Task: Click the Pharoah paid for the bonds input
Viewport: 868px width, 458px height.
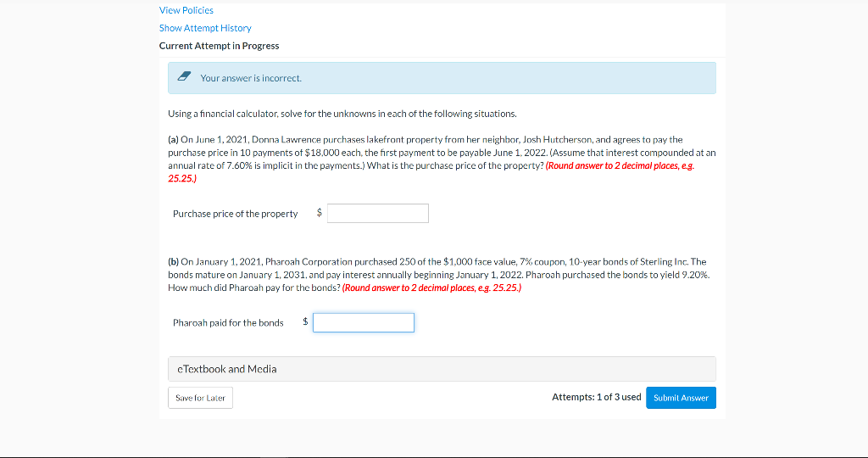Action: 363,323
